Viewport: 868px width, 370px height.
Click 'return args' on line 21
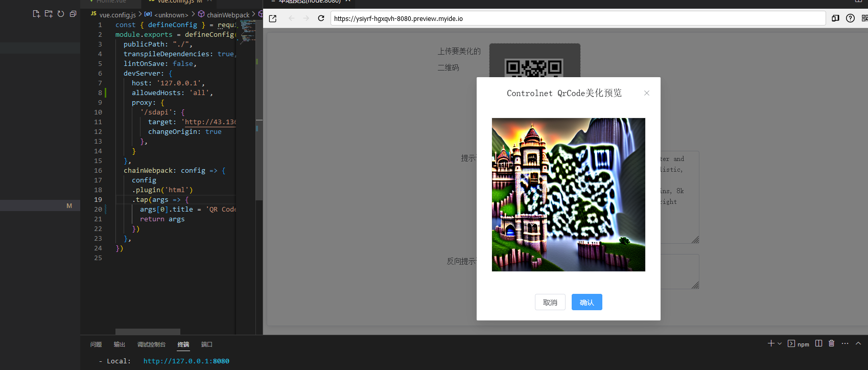162,219
